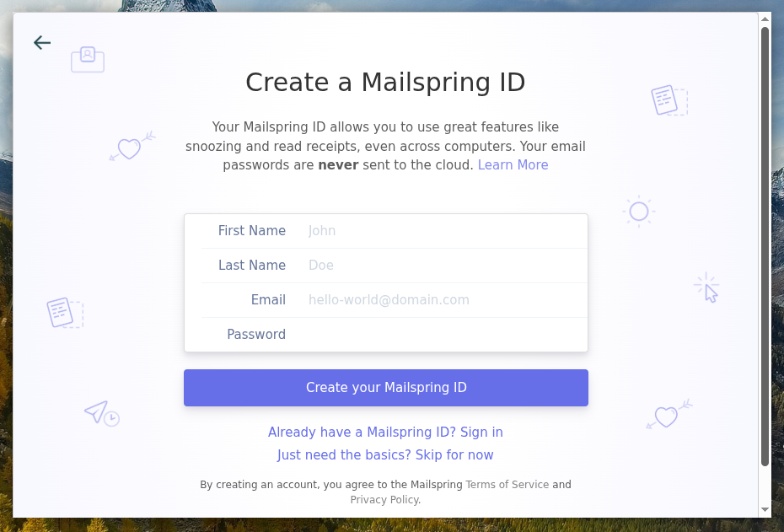Open the Learn More link
This screenshot has width=784, height=532.
(x=513, y=164)
